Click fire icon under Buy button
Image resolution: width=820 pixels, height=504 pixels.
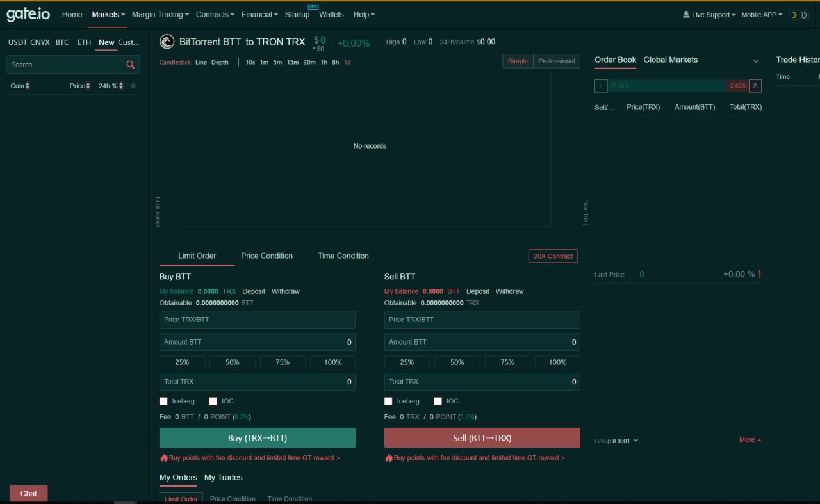pyautogui.click(x=164, y=458)
